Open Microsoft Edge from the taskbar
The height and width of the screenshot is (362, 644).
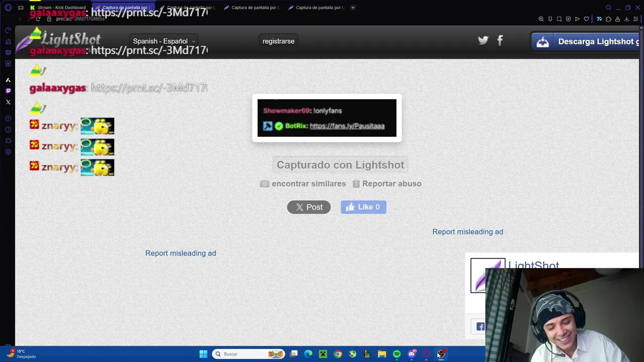click(x=308, y=354)
